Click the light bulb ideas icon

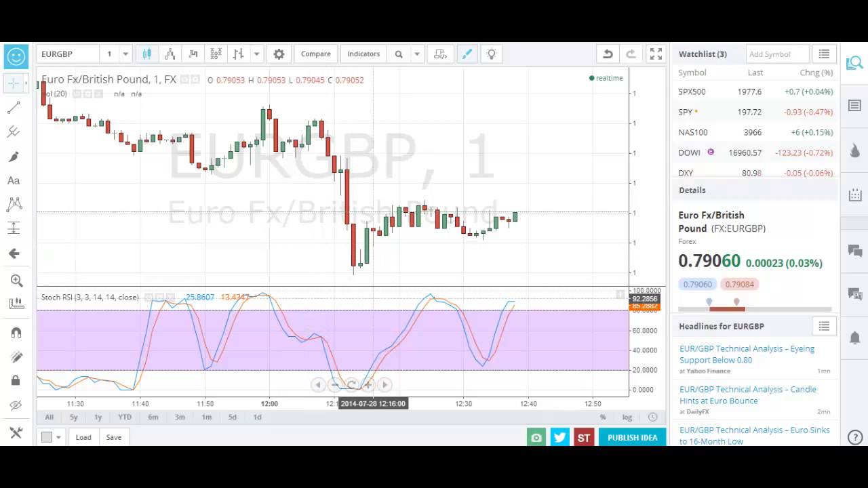click(x=492, y=54)
